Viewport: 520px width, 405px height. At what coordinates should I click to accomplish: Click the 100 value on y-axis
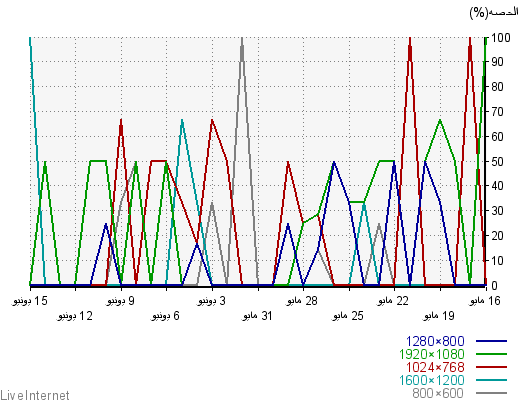tap(501, 38)
